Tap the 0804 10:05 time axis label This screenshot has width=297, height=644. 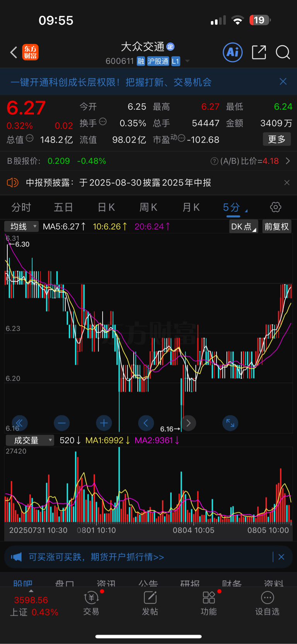point(193,530)
